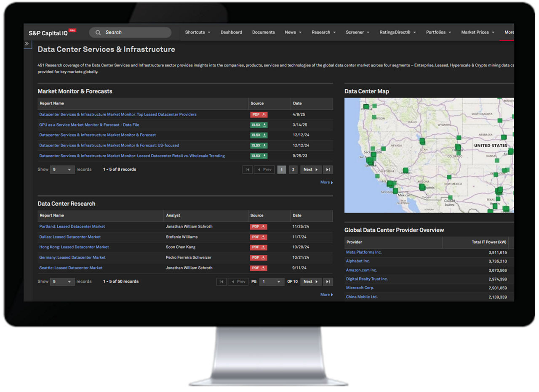Open the Shortcuts dropdown menu
539x392 pixels.
[x=197, y=32]
